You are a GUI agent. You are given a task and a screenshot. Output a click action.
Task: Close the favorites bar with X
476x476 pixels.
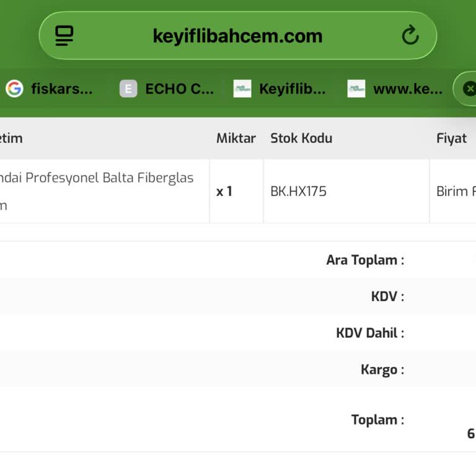469,89
